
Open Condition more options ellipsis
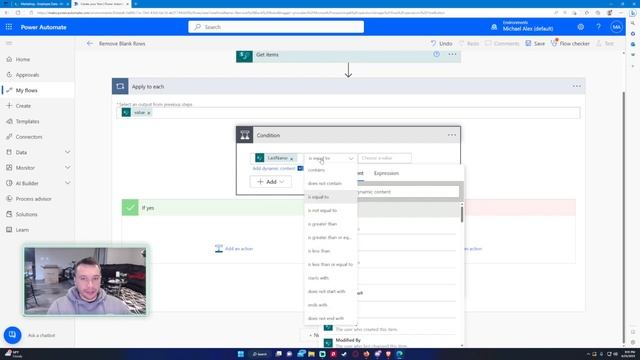click(451, 135)
